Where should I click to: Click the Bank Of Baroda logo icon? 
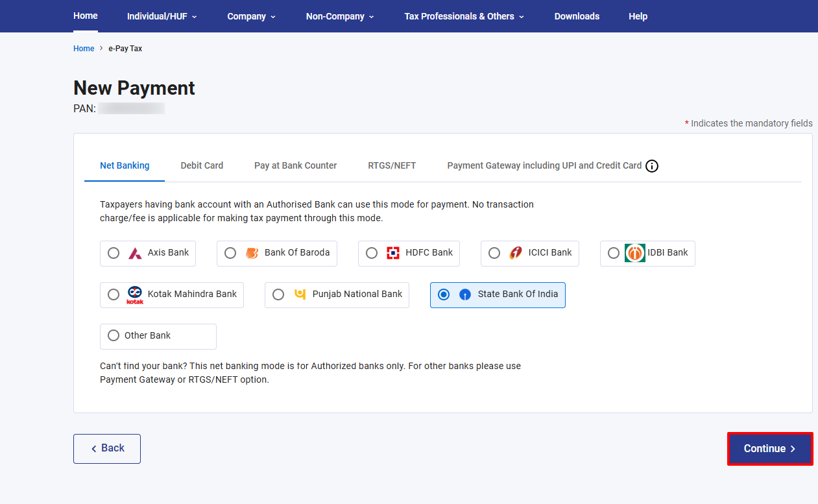(252, 253)
